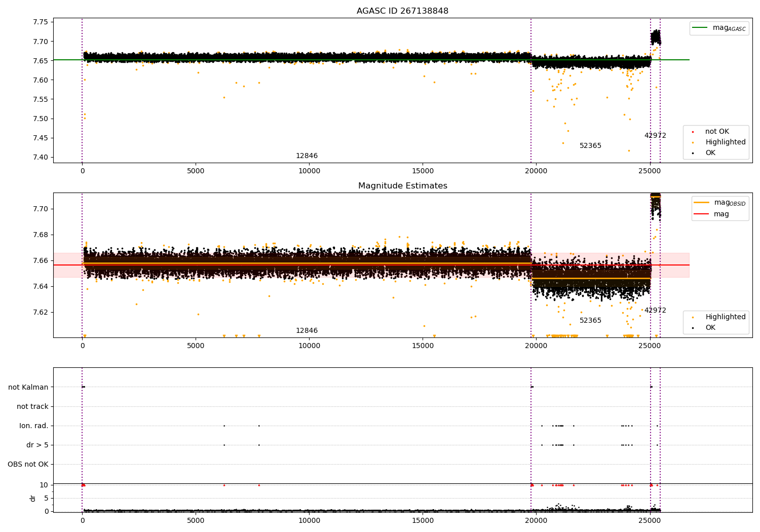Click the '42972' annotation in the Magnitude Estimates plot
760x532 pixels.
click(x=655, y=311)
